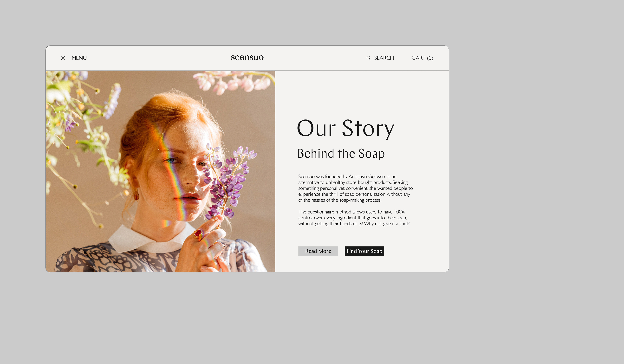Close the menu with the X icon
Viewport: 624px width, 364px height.
pyautogui.click(x=63, y=58)
